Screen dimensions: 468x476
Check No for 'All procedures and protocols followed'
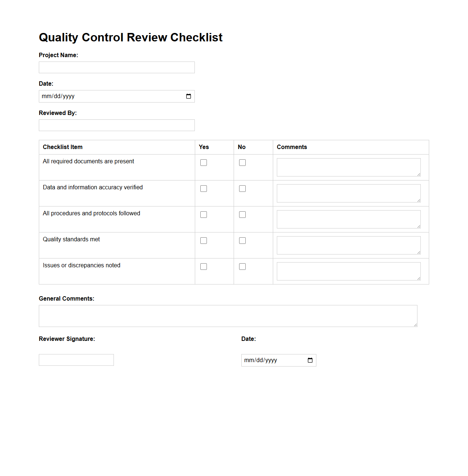coord(242,214)
